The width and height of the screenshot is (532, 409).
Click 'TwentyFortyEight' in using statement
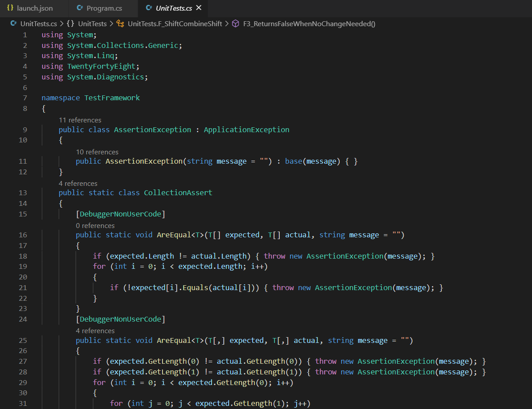tap(101, 67)
